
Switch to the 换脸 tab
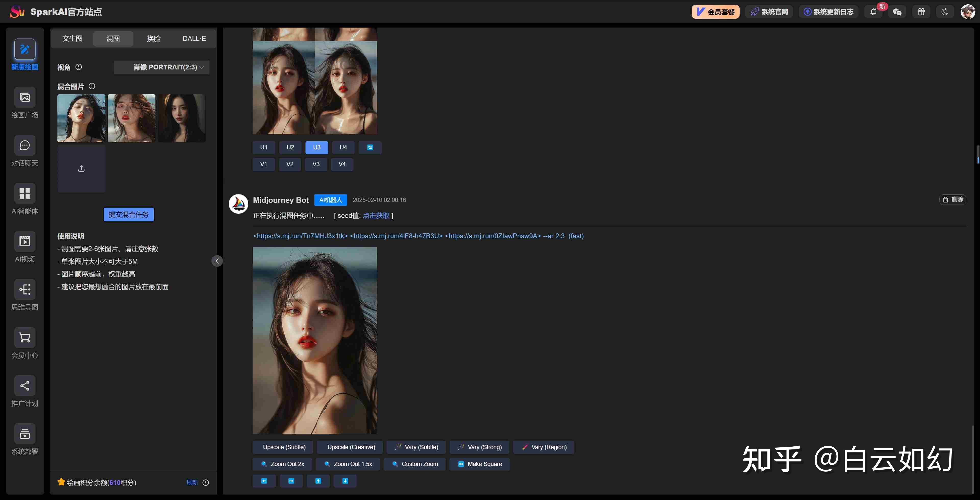point(154,39)
